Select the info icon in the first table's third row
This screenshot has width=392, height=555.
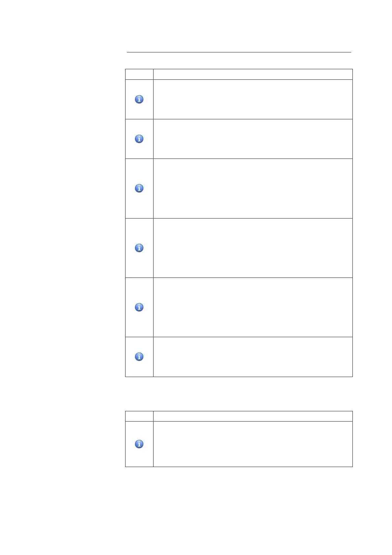coord(139,188)
